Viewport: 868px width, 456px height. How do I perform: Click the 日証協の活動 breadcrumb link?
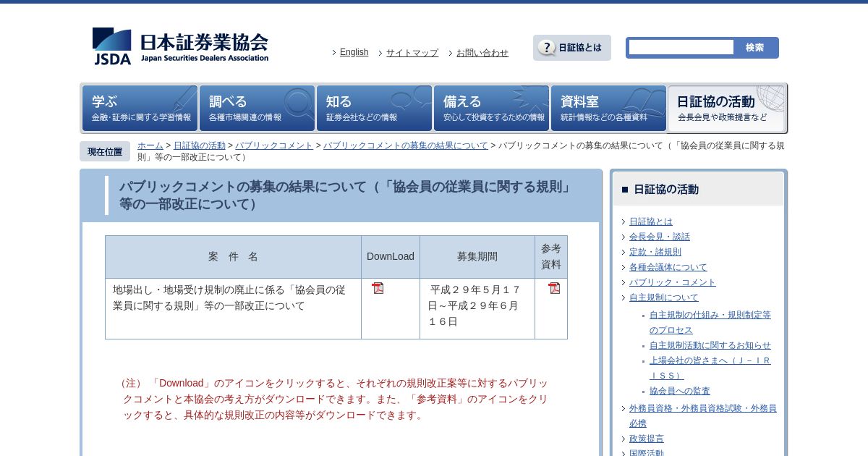coord(200,145)
